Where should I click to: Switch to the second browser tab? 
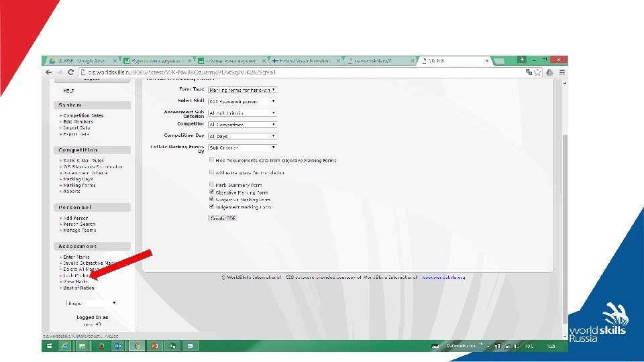click(x=156, y=61)
